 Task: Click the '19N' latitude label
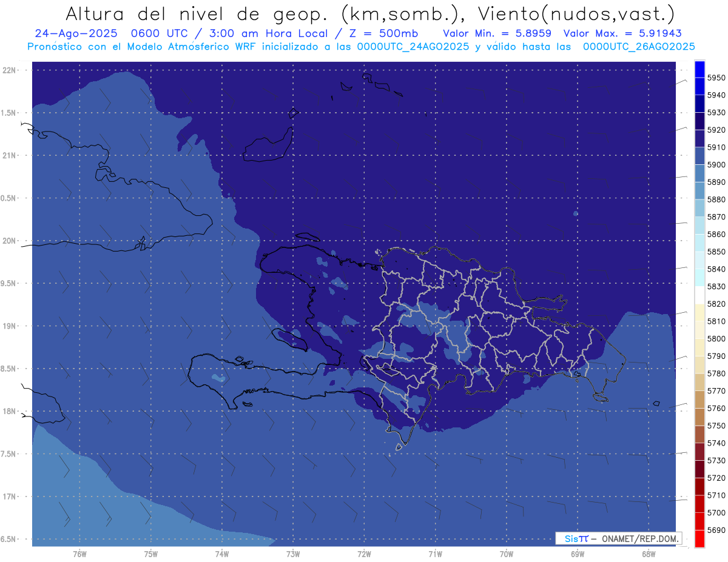pyautogui.click(x=10, y=326)
